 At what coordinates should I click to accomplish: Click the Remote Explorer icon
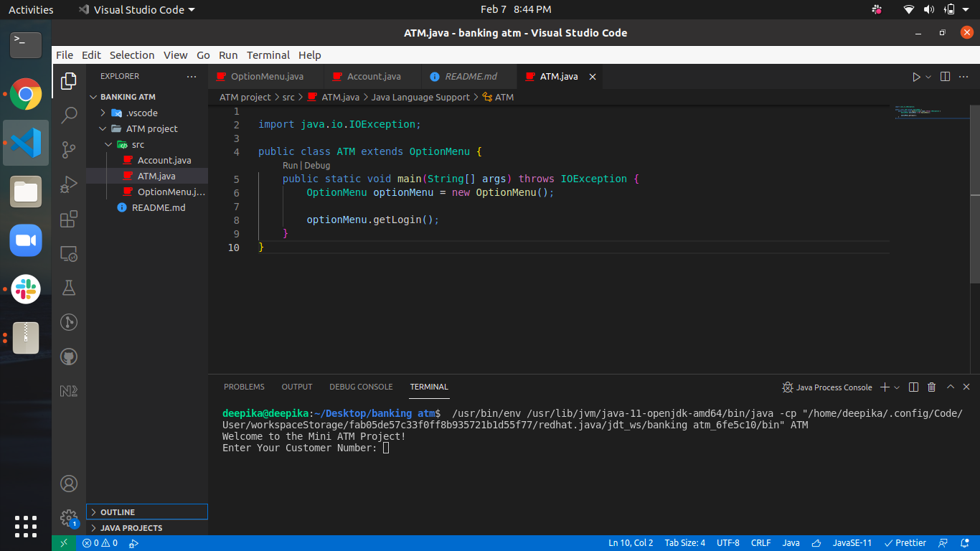[x=69, y=253]
